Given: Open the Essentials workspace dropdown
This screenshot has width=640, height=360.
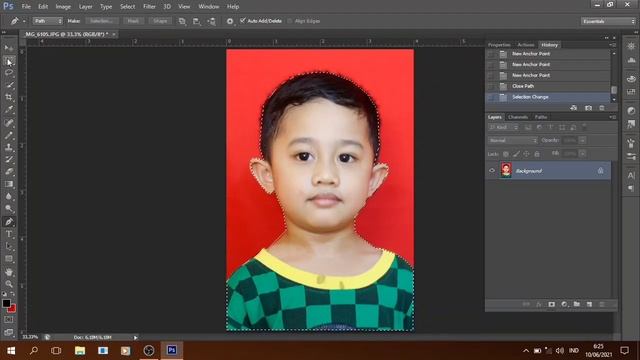Looking at the screenshot, I should (608, 21).
